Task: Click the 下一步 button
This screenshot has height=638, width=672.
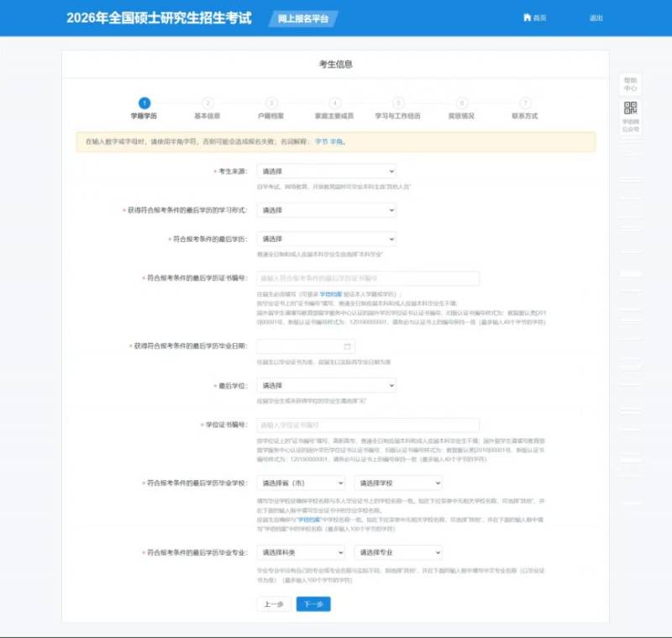Action: coord(314,604)
